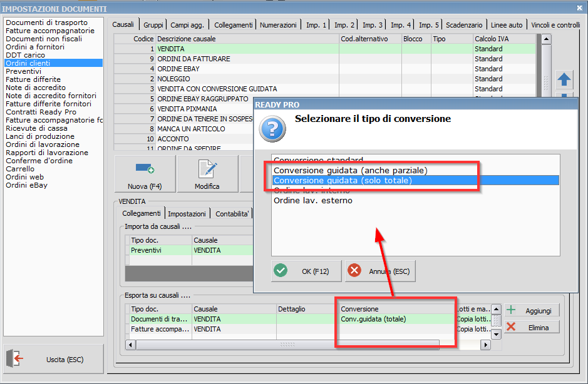
Task: Click the Modifica edit document icon
Action: point(207,169)
